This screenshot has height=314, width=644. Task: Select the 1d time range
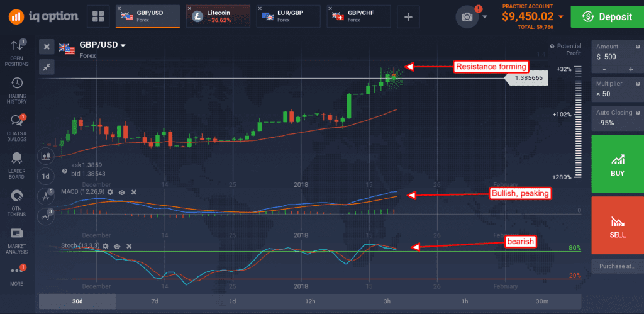click(x=232, y=301)
